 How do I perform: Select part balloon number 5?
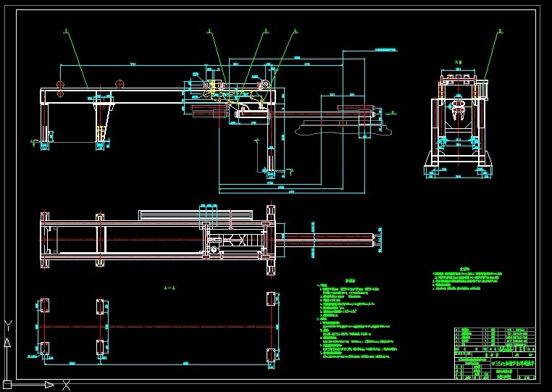(x=500, y=31)
